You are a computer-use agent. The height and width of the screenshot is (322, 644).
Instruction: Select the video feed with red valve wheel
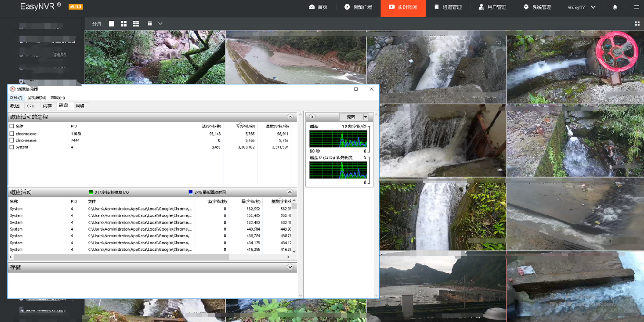point(575,67)
